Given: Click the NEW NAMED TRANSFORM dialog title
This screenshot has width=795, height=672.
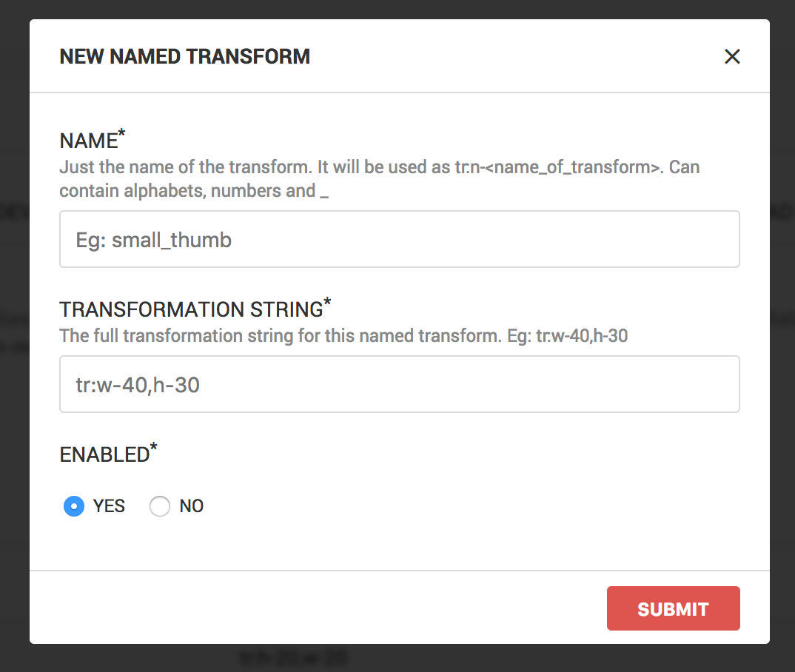Looking at the screenshot, I should coord(184,56).
